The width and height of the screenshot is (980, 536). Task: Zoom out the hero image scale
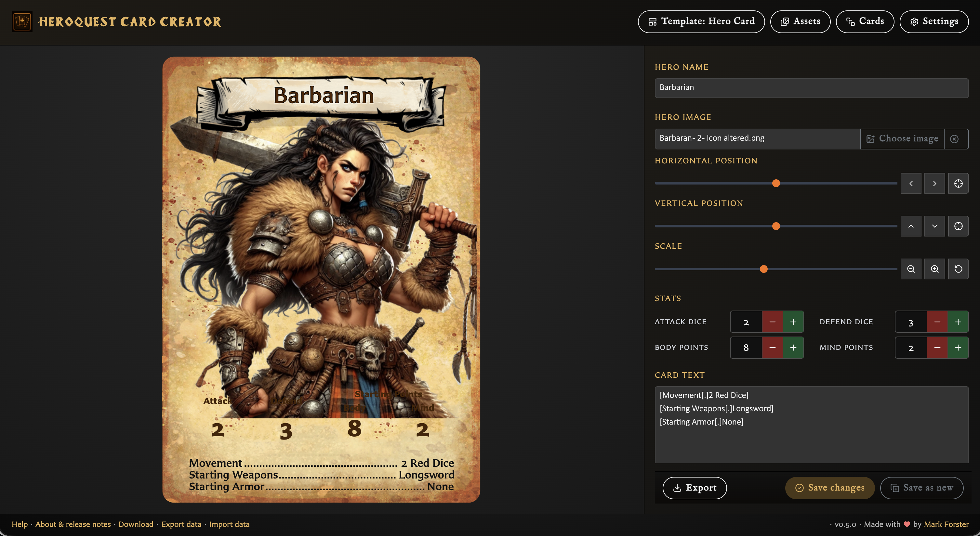tap(911, 269)
